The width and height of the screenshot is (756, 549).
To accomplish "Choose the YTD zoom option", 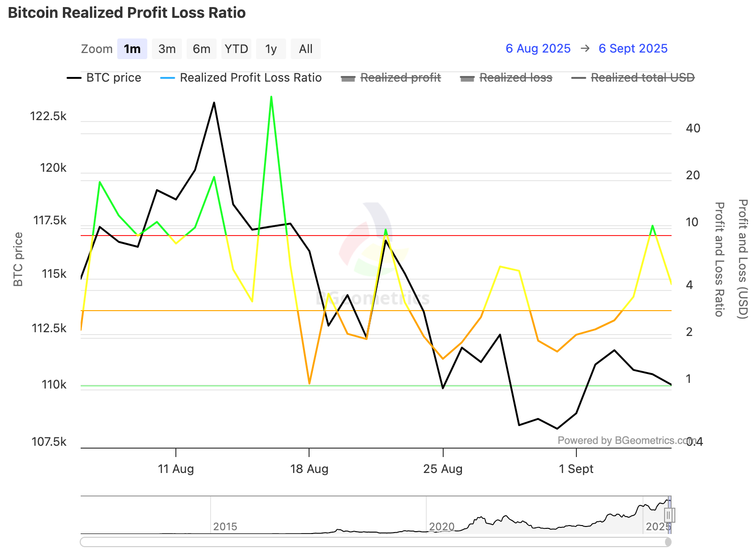I will [236, 49].
